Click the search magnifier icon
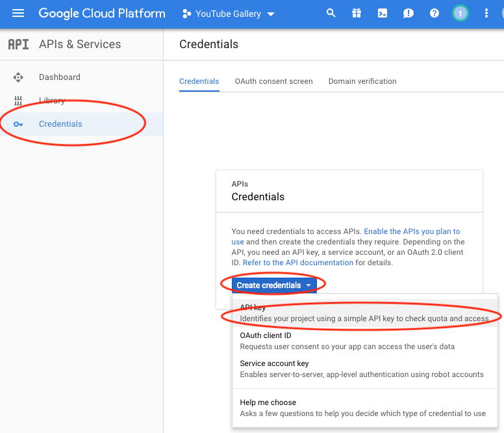 pos(331,14)
